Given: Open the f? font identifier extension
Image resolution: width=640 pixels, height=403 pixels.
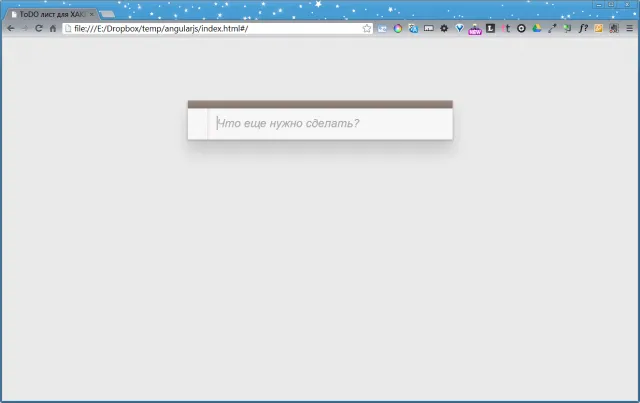Looking at the screenshot, I should coord(583,29).
